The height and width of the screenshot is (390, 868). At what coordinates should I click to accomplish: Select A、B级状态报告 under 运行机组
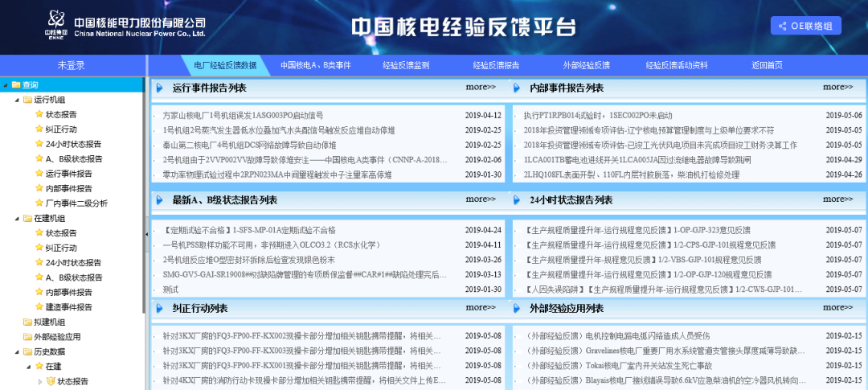(74, 159)
